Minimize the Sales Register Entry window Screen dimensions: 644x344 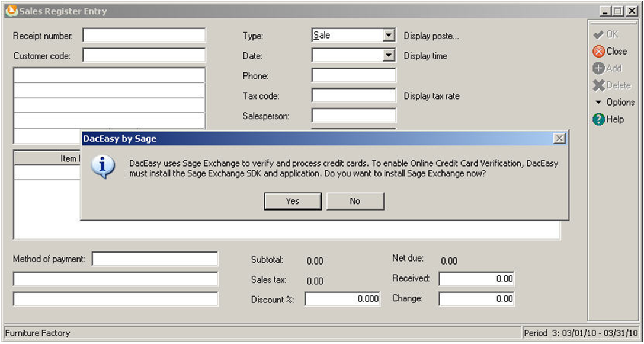(605, 11)
